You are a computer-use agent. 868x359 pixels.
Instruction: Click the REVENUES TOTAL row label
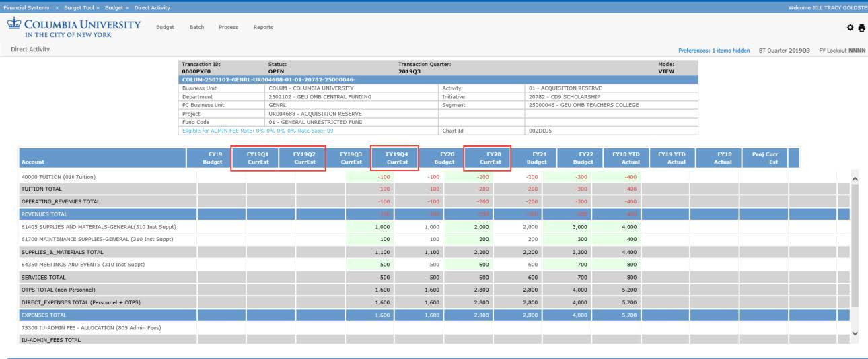pos(44,214)
